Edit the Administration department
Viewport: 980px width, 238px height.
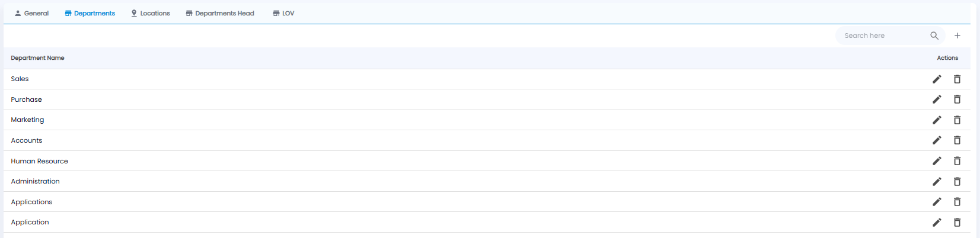point(937,182)
